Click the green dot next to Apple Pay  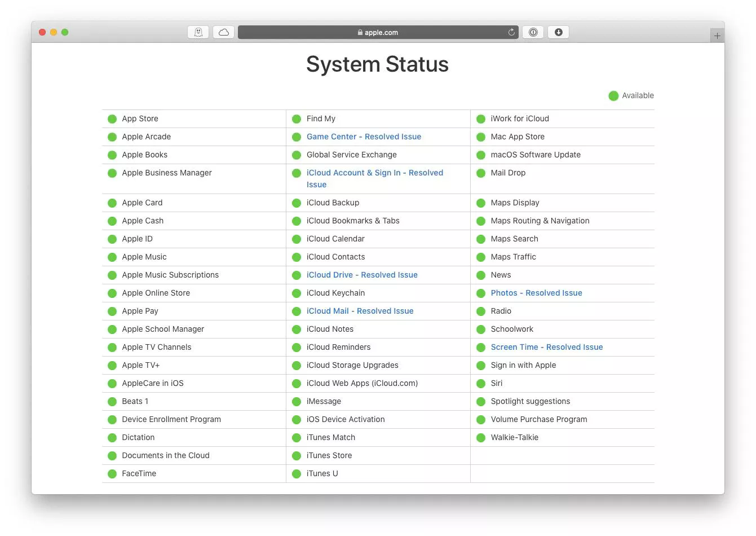coord(112,311)
